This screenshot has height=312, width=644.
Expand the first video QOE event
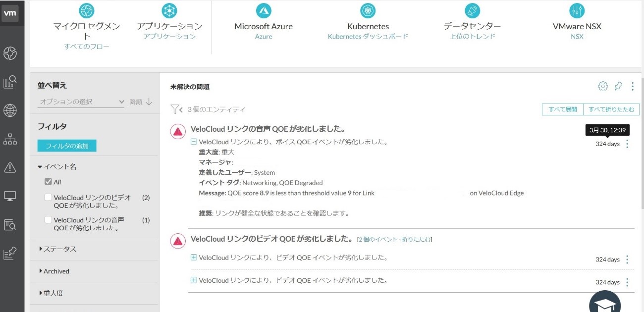tap(194, 258)
